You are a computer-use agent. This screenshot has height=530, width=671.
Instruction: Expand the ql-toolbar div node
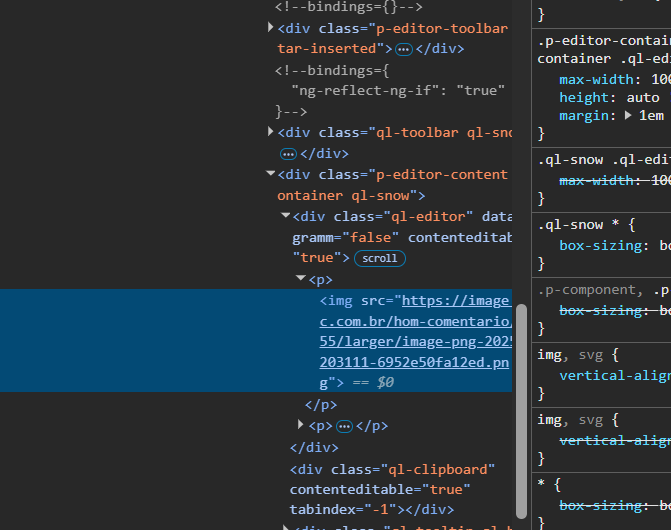click(271, 132)
